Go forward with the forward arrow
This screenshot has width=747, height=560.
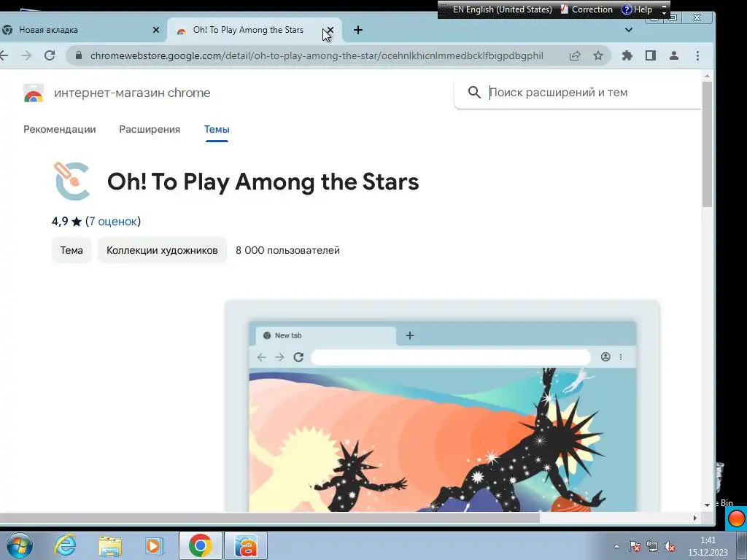(26, 55)
